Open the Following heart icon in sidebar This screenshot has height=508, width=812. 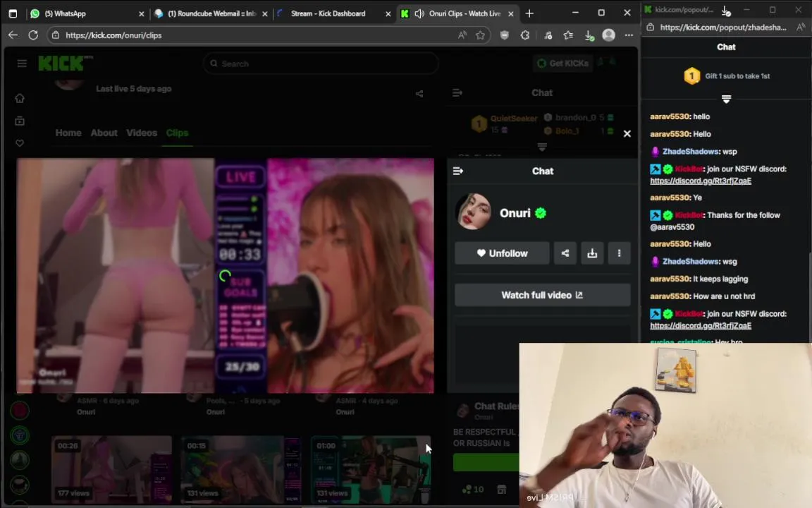point(20,143)
